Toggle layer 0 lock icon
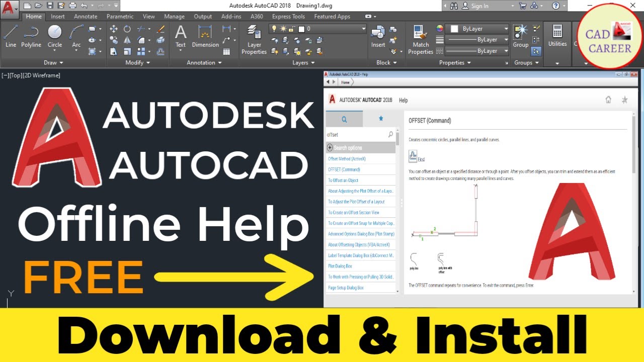 tap(291, 29)
